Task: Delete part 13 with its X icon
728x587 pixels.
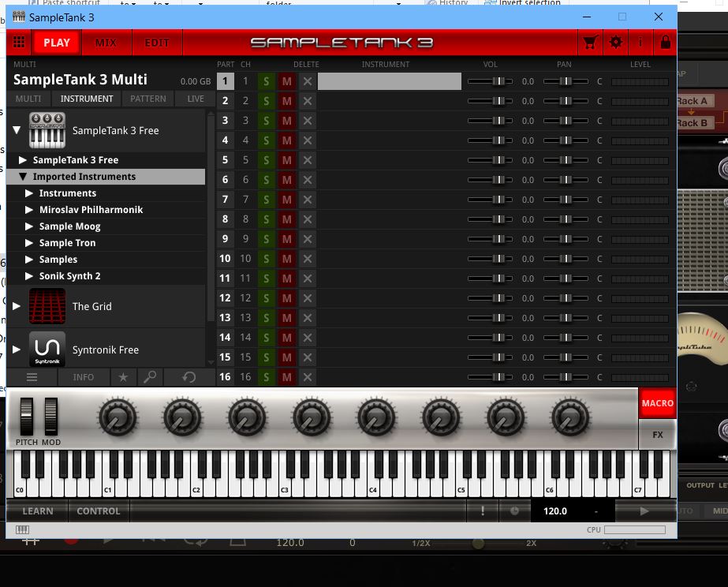Action: coord(308,318)
